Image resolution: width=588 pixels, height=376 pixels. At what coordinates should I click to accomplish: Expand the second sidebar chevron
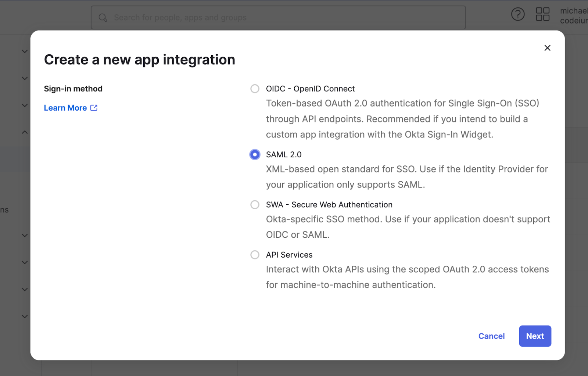click(x=25, y=78)
